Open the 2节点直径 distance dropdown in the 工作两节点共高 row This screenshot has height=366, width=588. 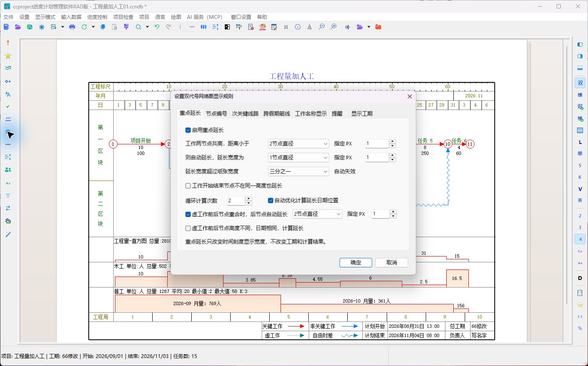tap(299, 144)
